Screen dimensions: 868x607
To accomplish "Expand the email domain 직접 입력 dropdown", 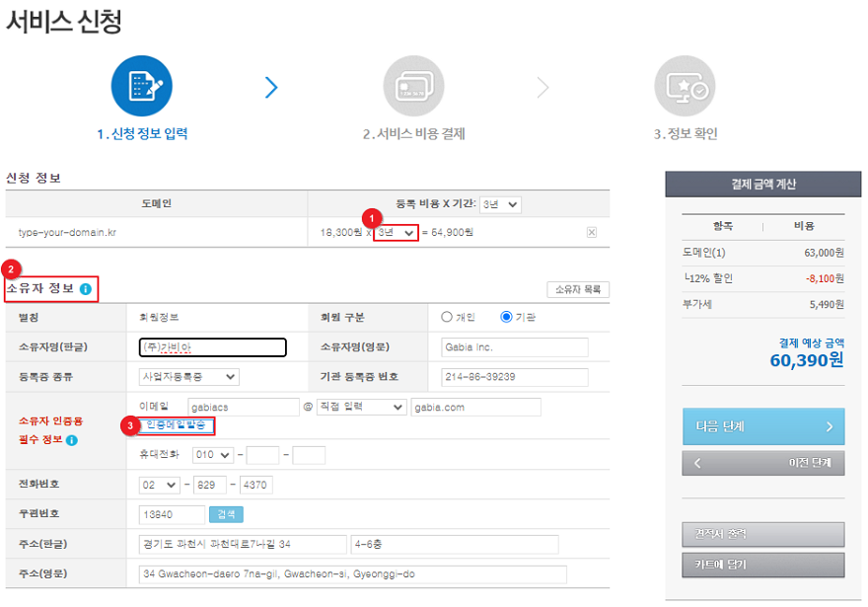I will (x=361, y=407).
